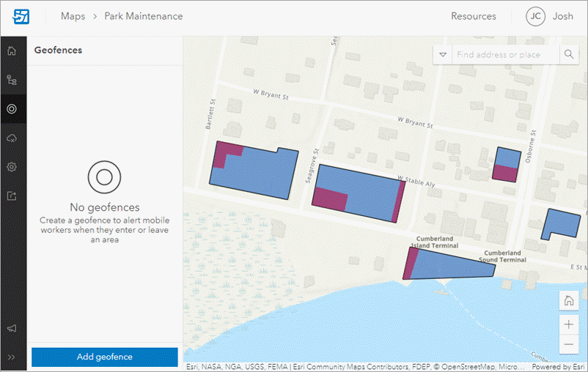Click the Field Maps app logo
This screenshot has width=588, height=372.
pos(21,17)
